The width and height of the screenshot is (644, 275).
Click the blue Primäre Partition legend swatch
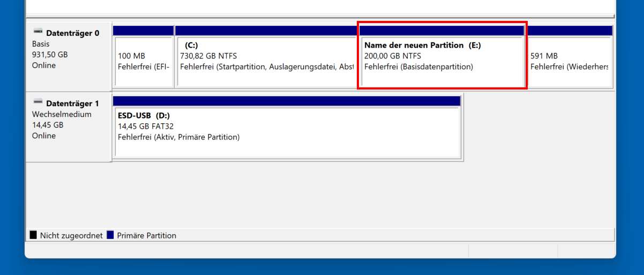tap(110, 235)
